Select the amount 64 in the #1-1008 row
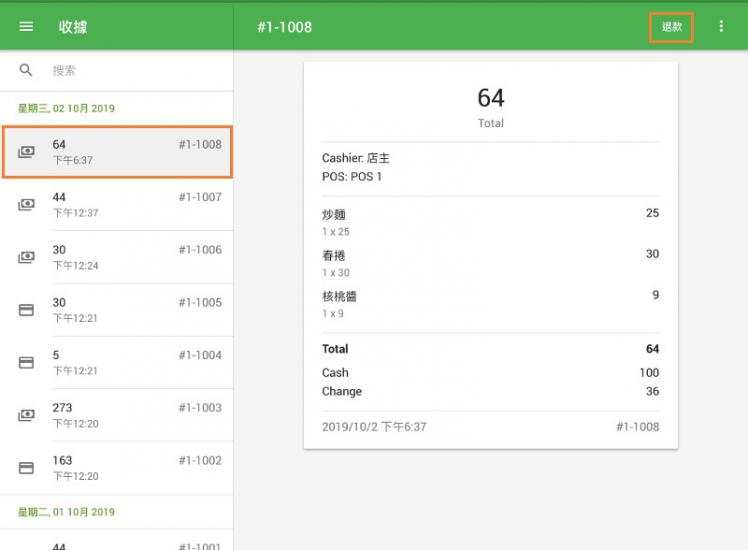The image size is (748, 550). [59, 144]
